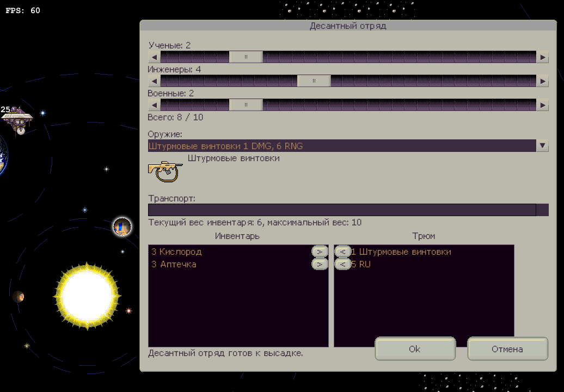
Task: Click the Десантный отряд готов к высадке status
Action: tap(225, 353)
